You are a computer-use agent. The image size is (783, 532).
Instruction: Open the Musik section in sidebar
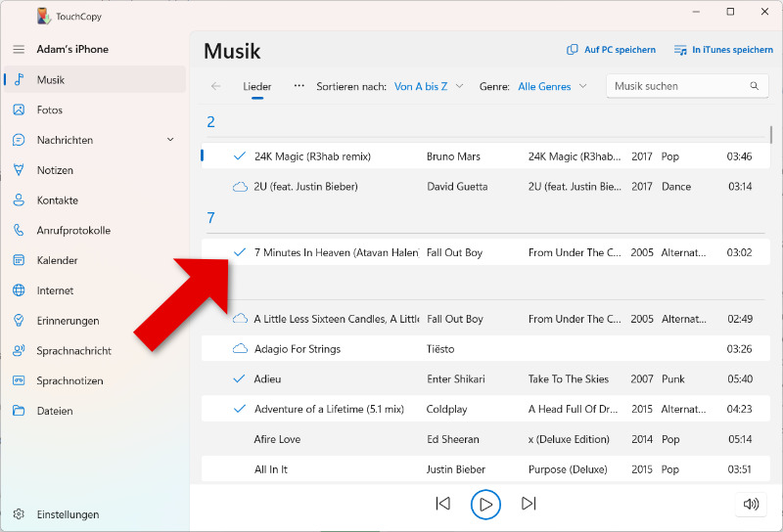point(95,79)
